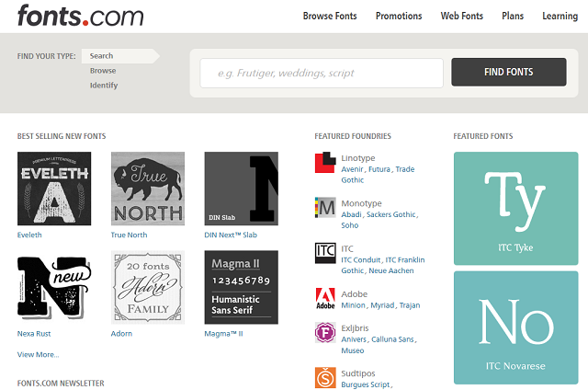Open the DIN Slab thumbnail image
Viewport: 588px width, 390px height.
241,189
